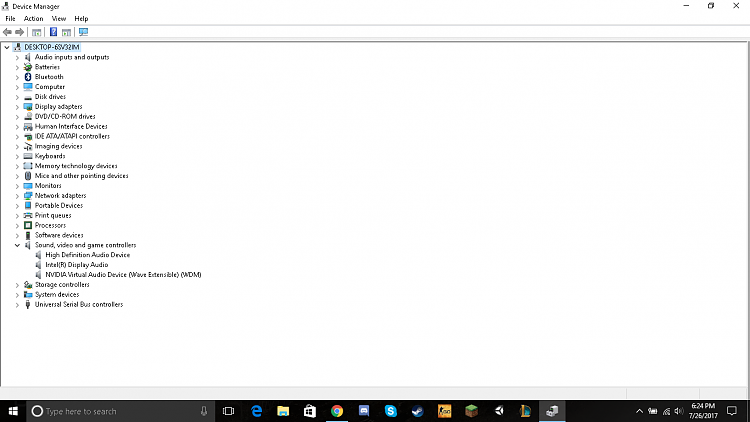Expand the Processors category
750x422 pixels.
[17, 225]
